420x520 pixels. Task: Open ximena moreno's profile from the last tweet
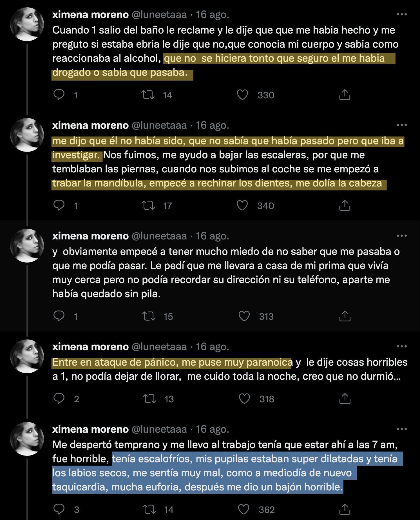point(90,429)
